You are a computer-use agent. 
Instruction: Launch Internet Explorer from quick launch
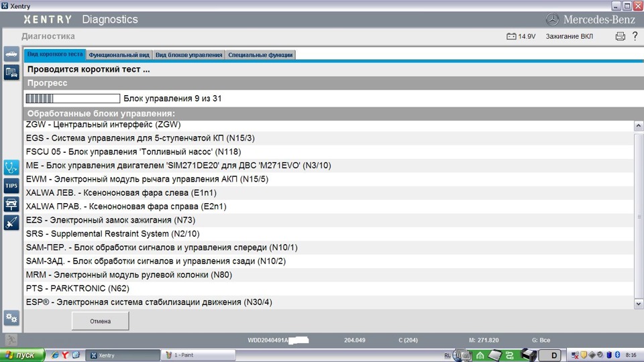point(54,355)
